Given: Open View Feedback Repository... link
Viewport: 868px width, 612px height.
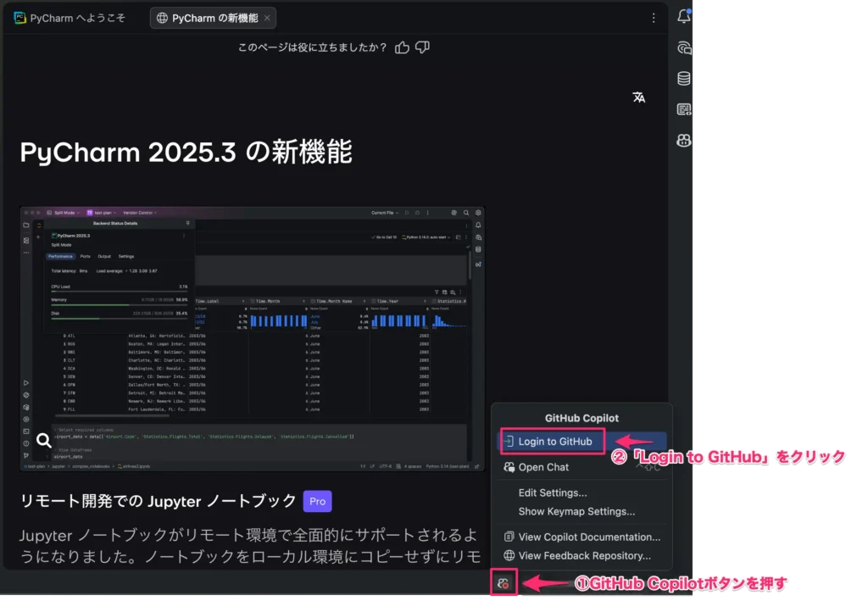Looking at the screenshot, I should tap(584, 555).
